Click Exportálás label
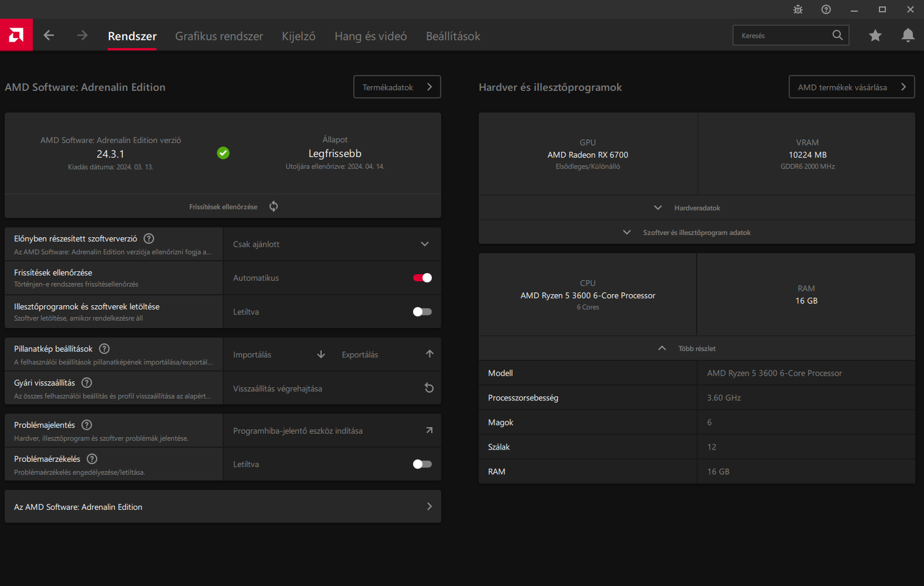The width and height of the screenshot is (924, 586). (360, 355)
